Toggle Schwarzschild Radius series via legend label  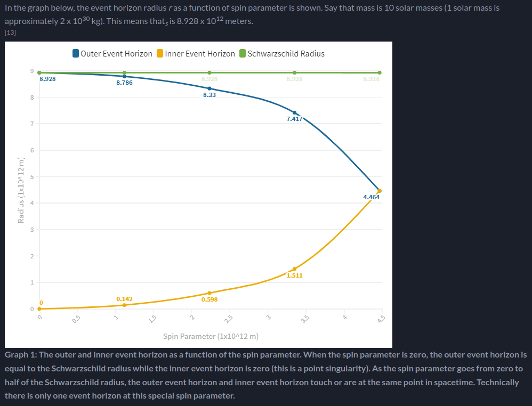pos(286,54)
